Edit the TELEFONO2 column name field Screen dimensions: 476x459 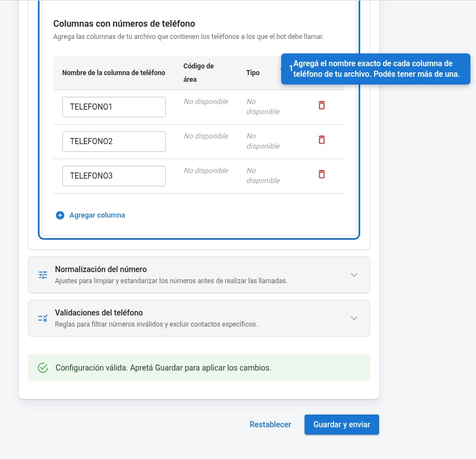(x=114, y=141)
